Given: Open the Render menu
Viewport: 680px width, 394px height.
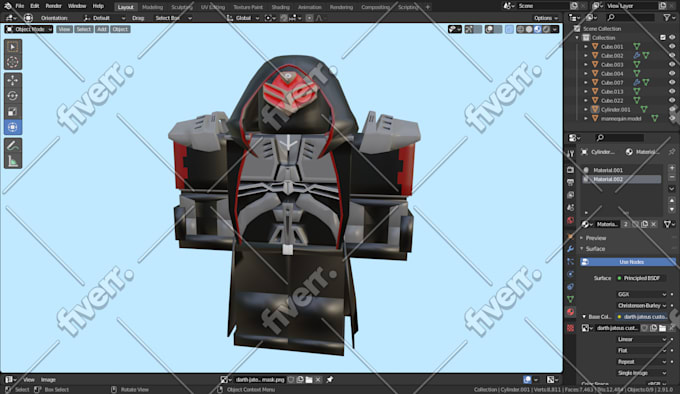Looking at the screenshot, I should (53, 6).
